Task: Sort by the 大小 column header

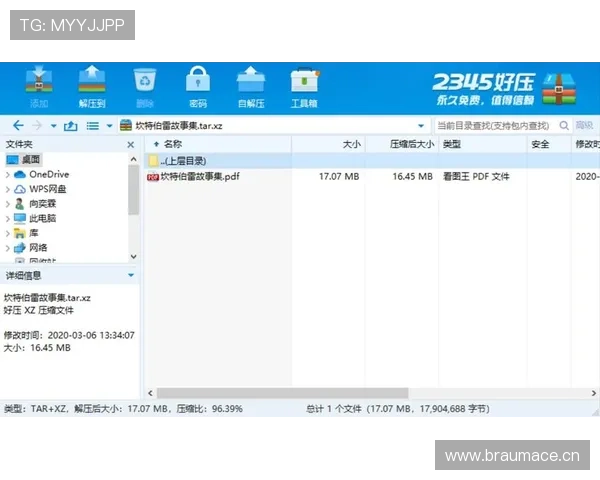Action: pyautogui.click(x=329, y=144)
